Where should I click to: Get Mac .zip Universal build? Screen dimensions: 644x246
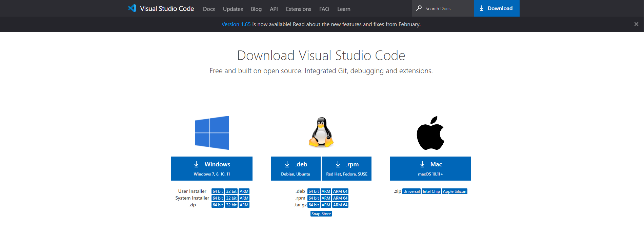(x=411, y=191)
